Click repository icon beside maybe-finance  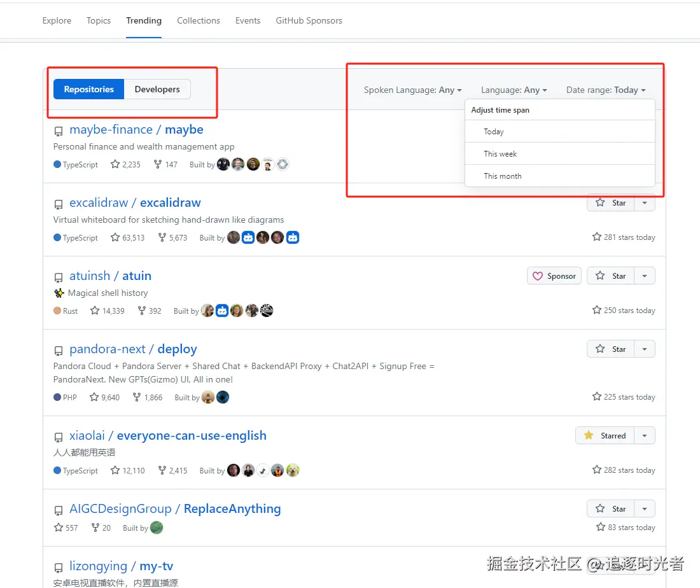59,131
